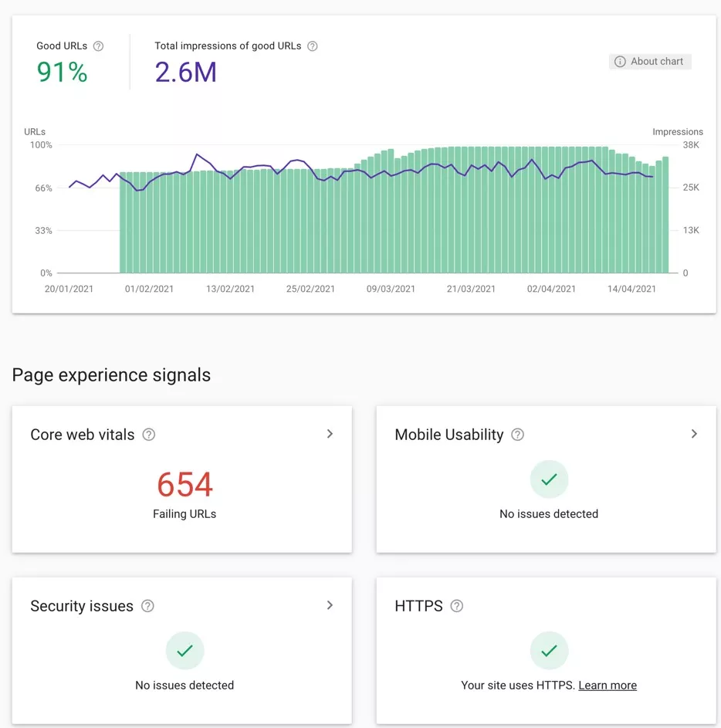Open the Good URLs help tooltip icon
The height and width of the screenshot is (728, 721).
[98, 46]
